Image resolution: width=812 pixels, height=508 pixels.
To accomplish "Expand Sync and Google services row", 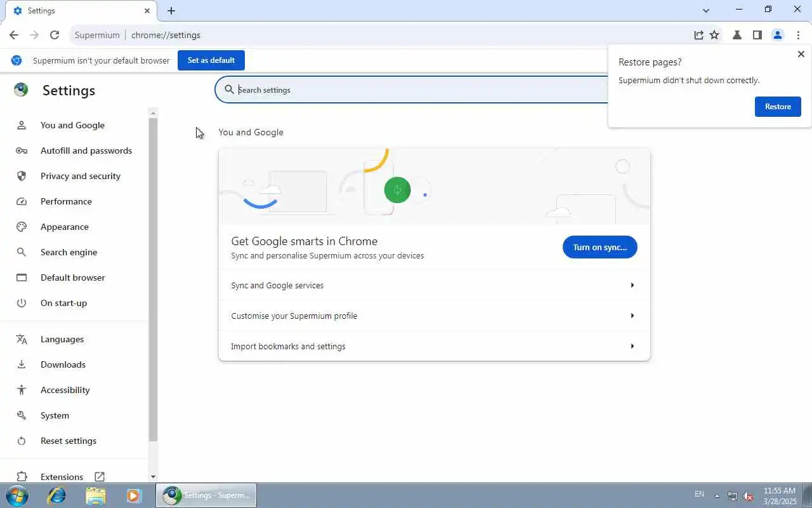I will (x=434, y=285).
